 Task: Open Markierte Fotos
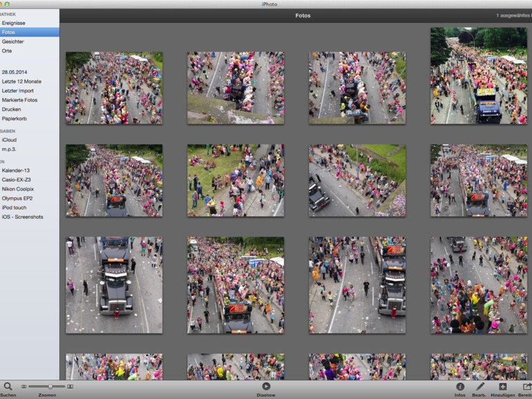(x=19, y=100)
